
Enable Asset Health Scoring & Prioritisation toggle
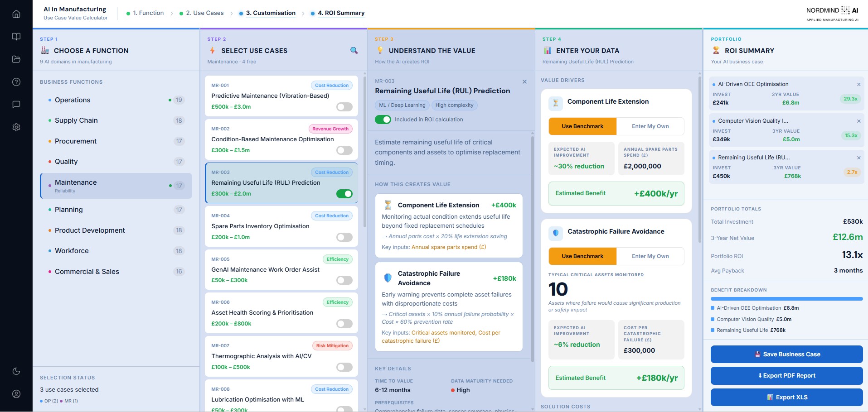coord(344,324)
